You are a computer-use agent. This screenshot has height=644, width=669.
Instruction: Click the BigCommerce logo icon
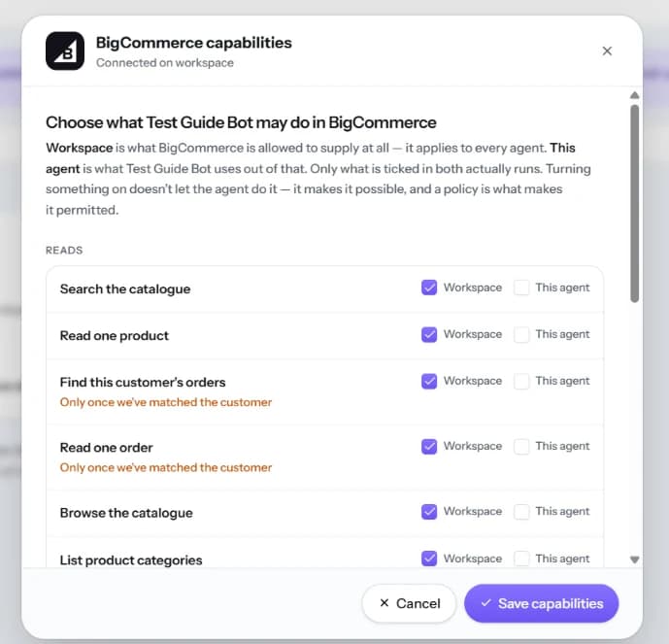[x=65, y=51]
